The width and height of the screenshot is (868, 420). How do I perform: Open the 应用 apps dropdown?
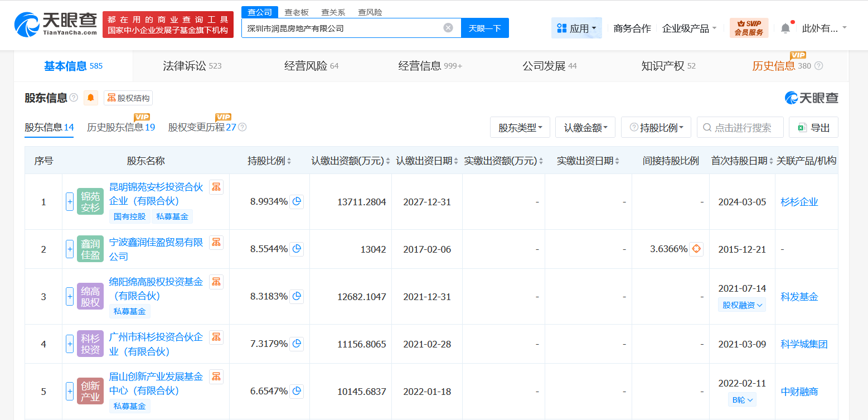coord(576,27)
